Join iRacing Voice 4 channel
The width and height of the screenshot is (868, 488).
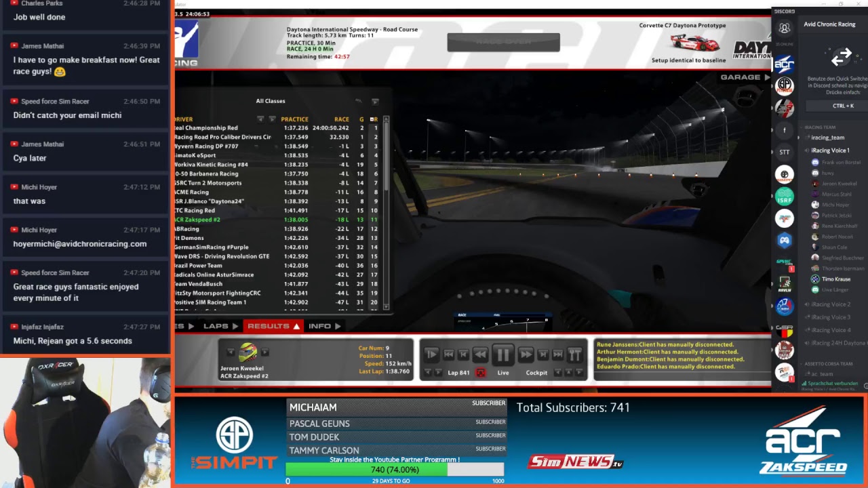[830, 330]
